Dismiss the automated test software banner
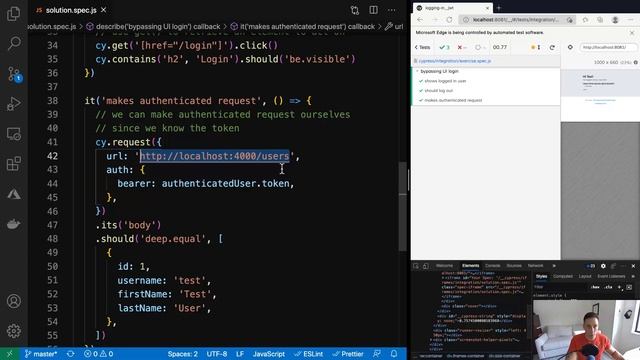 pyautogui.click(x=632, y=33)
